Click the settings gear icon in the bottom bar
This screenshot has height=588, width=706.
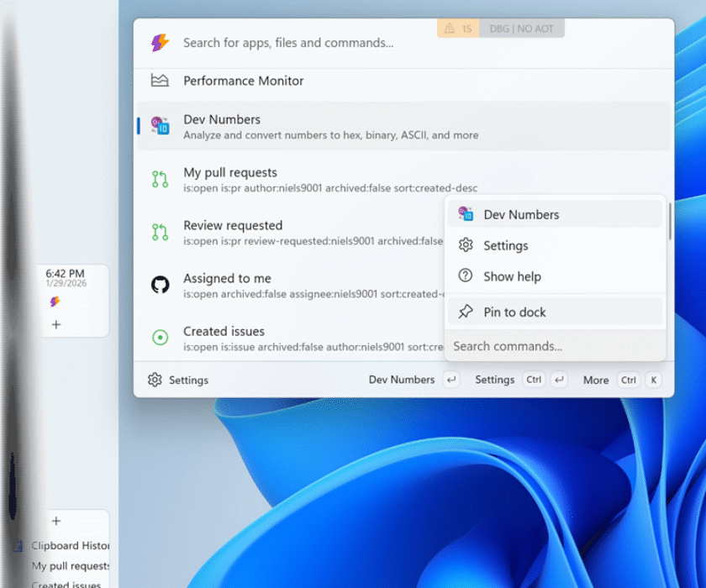[x=155, y=380]
